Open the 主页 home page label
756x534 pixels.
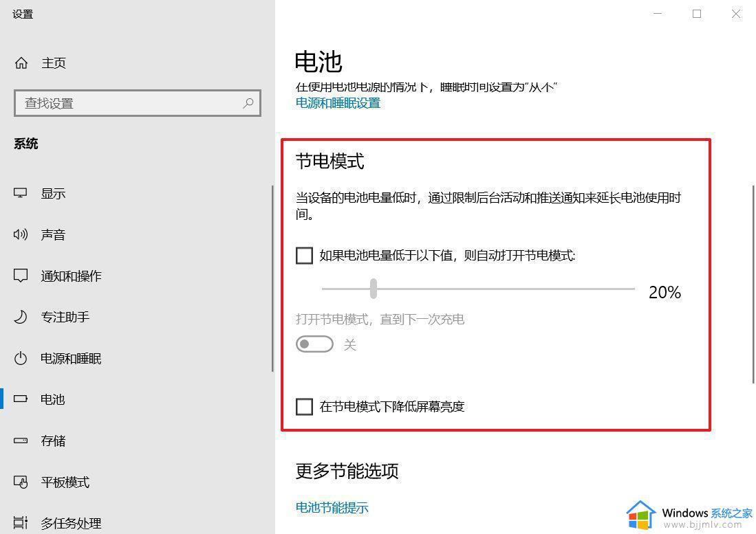(x=54, y=63)
